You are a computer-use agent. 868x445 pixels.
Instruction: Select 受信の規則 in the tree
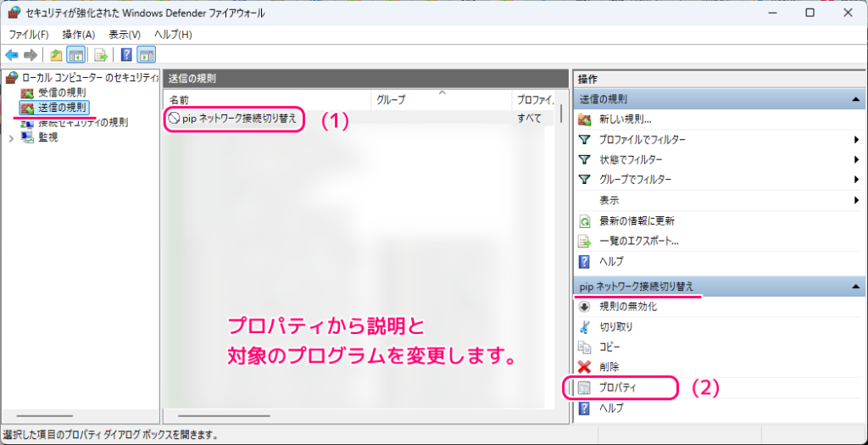(x=61, y=92)
